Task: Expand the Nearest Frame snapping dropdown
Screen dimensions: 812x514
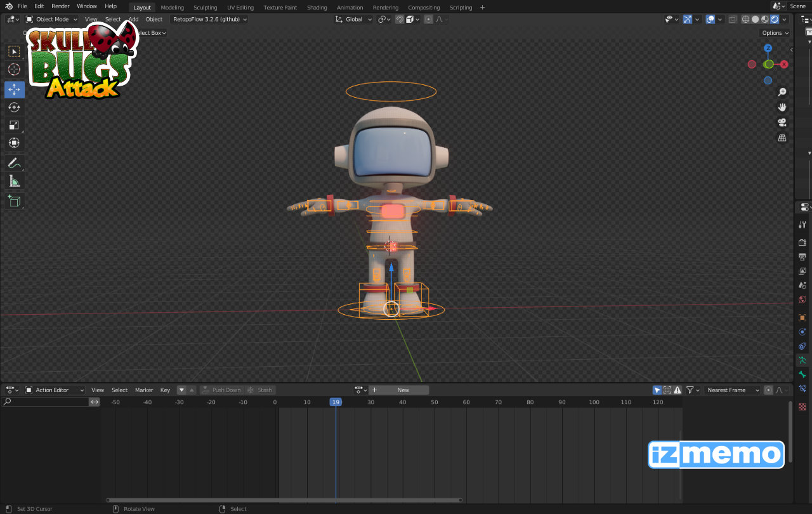Action: [733, 390]
